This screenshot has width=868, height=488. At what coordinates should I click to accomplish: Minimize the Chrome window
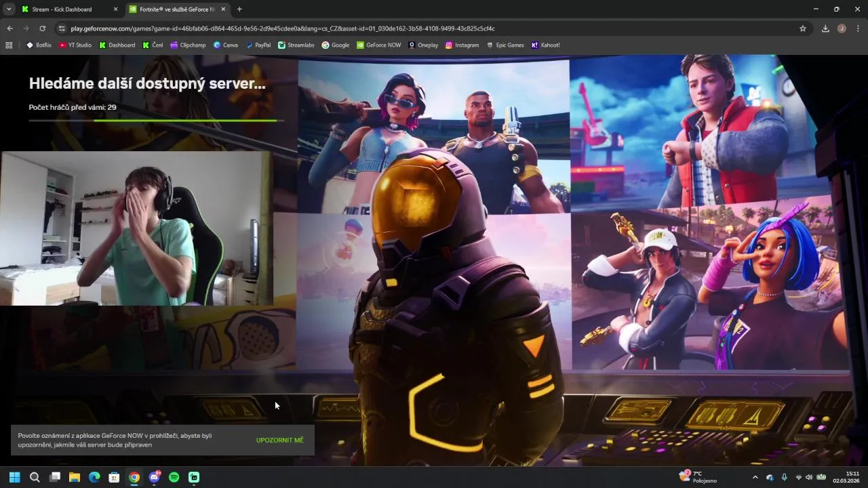(x=816, y=9)
